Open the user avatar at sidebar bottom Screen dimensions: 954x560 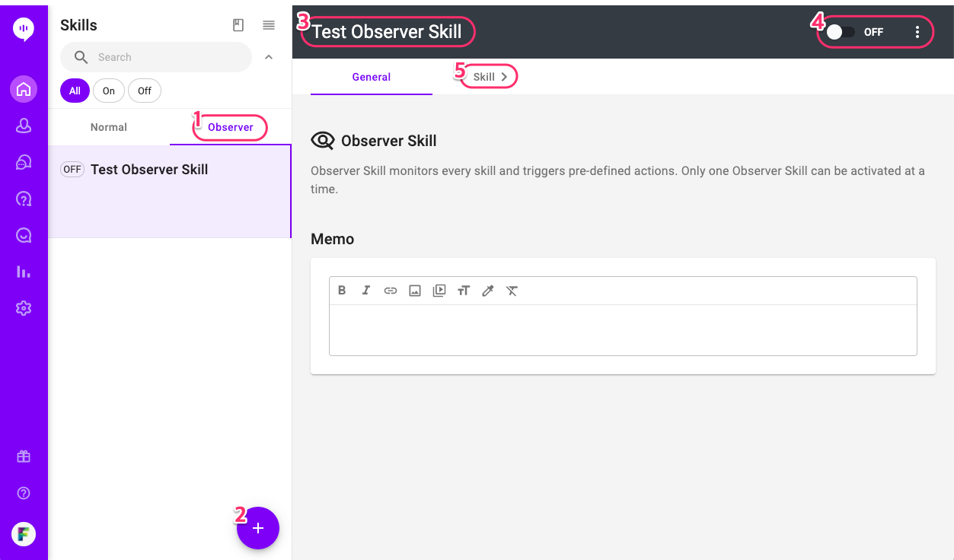(x=24, y=533)
